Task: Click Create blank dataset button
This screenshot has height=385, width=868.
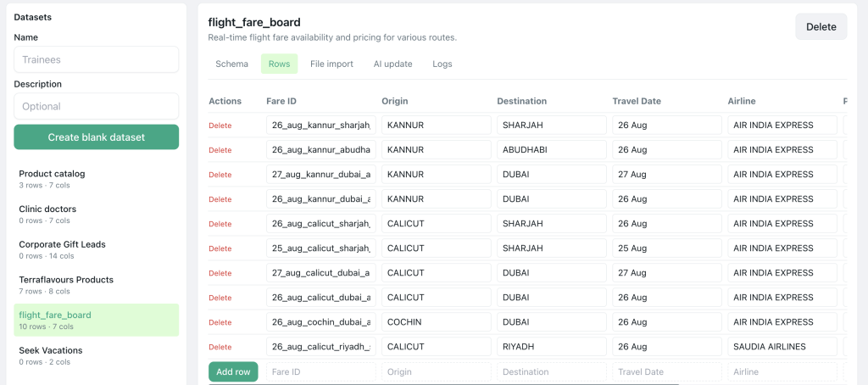Action: point(97,137)
